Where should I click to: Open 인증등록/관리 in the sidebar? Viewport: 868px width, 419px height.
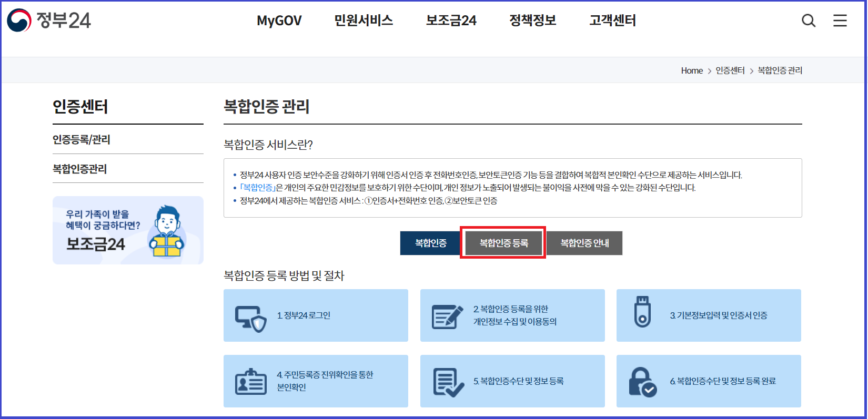coord(82,139)
